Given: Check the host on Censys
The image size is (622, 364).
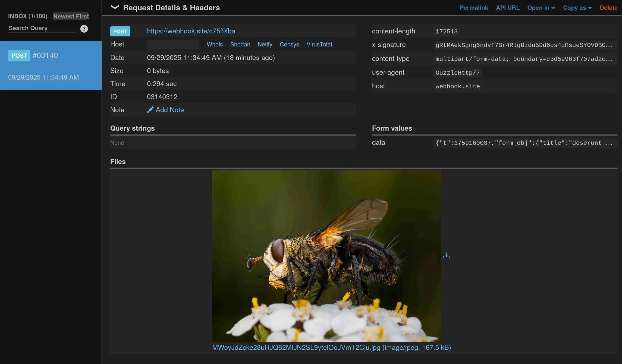Looking at the screenshot, I should point(289,44).
